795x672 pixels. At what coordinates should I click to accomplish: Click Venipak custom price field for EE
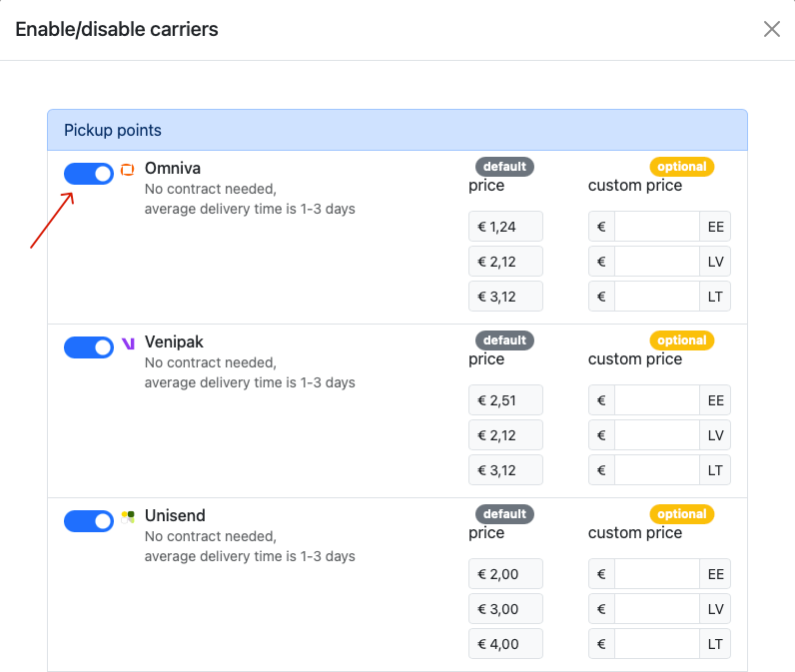coord(656,400)
